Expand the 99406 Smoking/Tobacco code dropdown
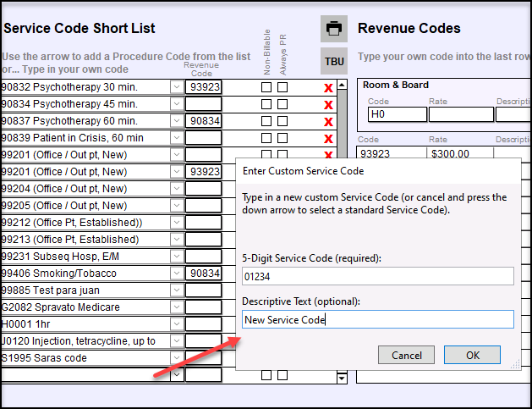 point(177,274)
